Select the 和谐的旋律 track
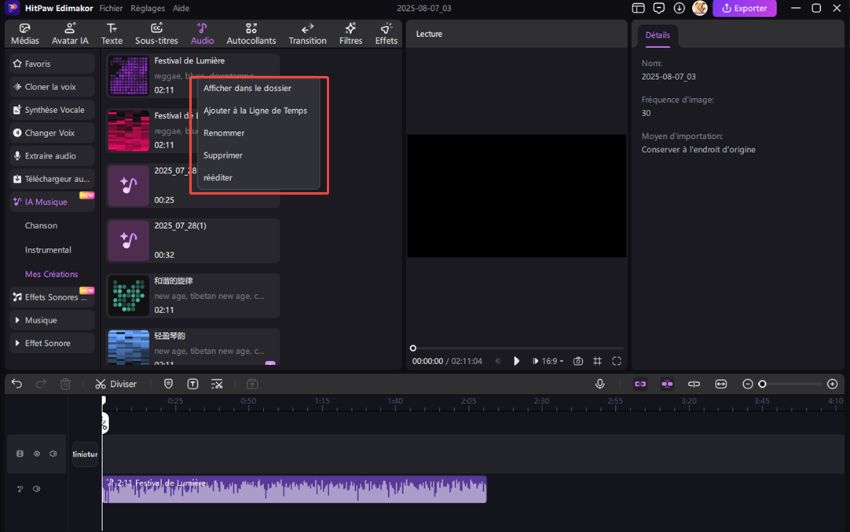 click(x=193, y=296)
